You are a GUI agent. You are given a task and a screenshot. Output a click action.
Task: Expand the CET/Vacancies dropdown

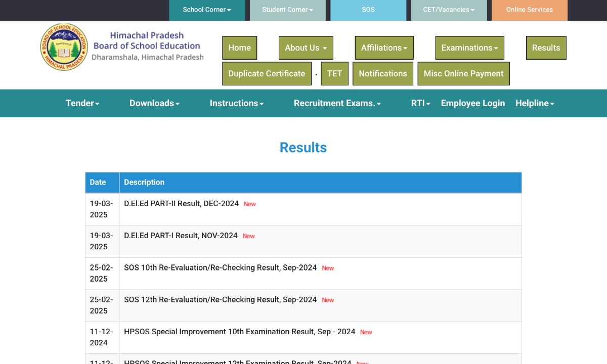[x=449, y=10]
